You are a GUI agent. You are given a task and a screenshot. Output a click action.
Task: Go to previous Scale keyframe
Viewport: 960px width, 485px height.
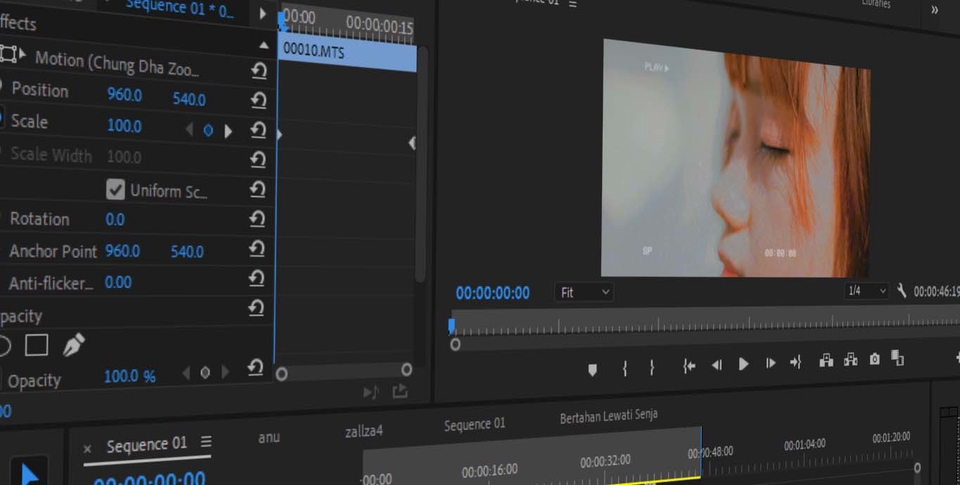[189, 129]
